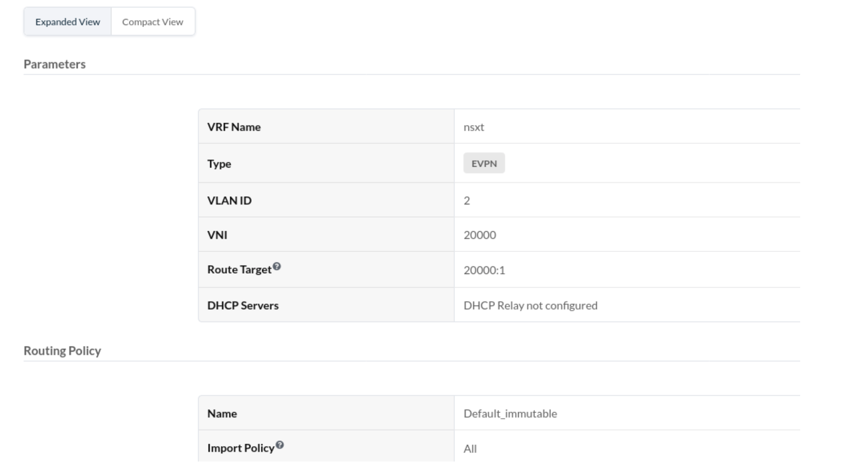Click the VNI value 20000
Screen dimensions: 868x474
480,235
